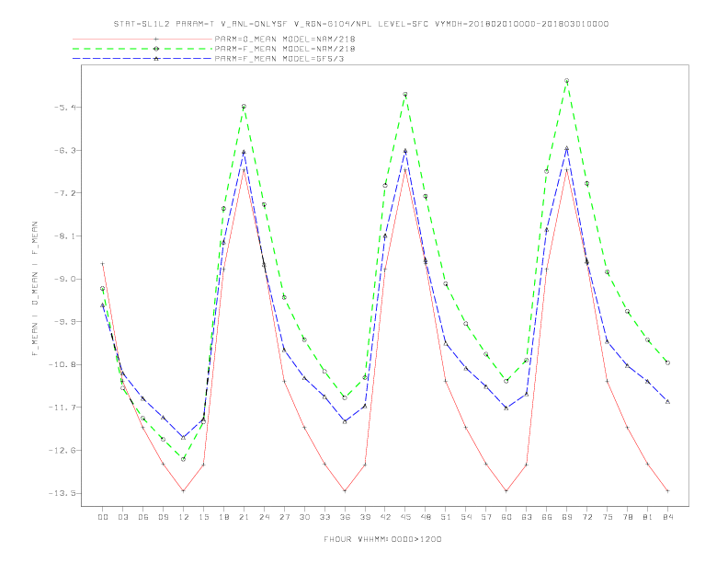Click x-axis tick label 72
Image resolution: width=728 pixels, height=563 pixels.
[586, 517]
